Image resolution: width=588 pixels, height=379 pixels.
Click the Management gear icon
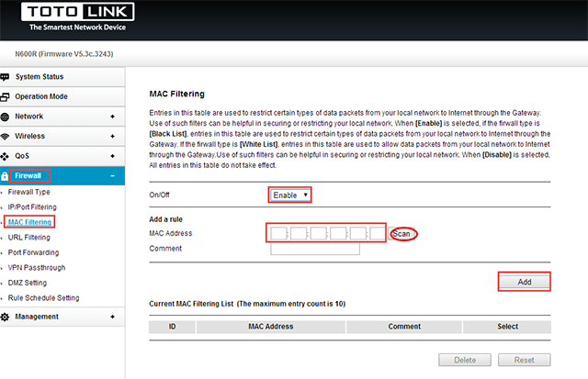[x=5, y=317]
